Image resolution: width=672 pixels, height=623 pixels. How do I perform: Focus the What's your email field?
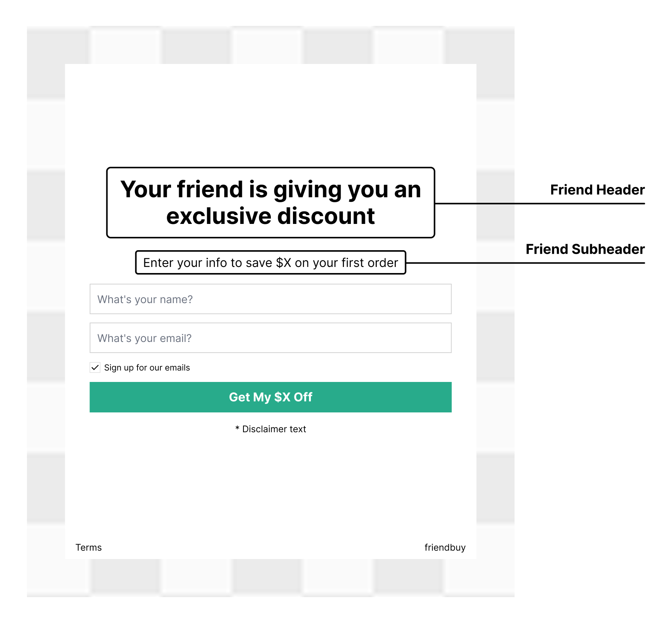click(270, 338)
